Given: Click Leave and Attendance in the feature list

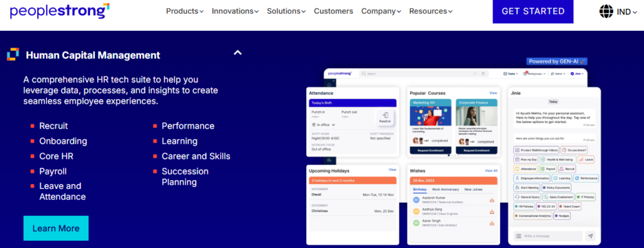Looking at the screenshot, I should tap(62, 191).
